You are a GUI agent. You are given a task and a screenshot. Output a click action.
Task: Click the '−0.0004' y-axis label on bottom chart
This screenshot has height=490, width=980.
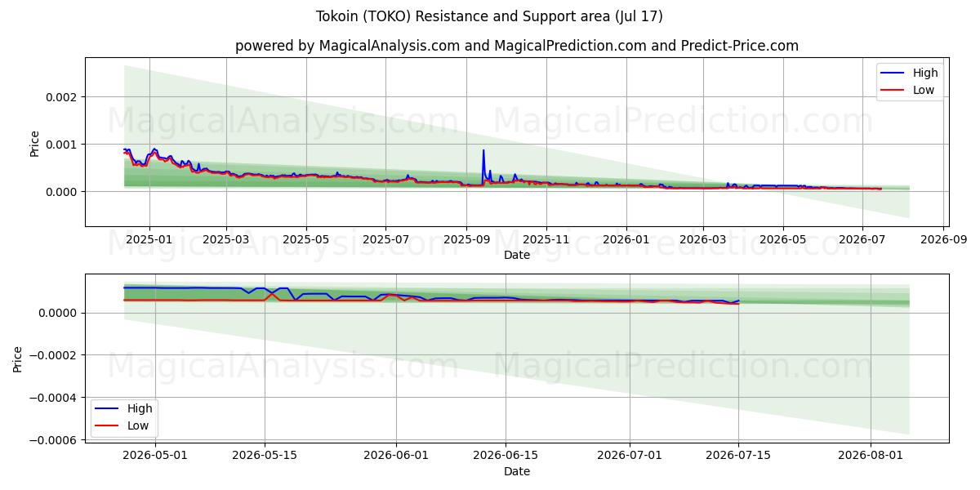coord(52,399)
